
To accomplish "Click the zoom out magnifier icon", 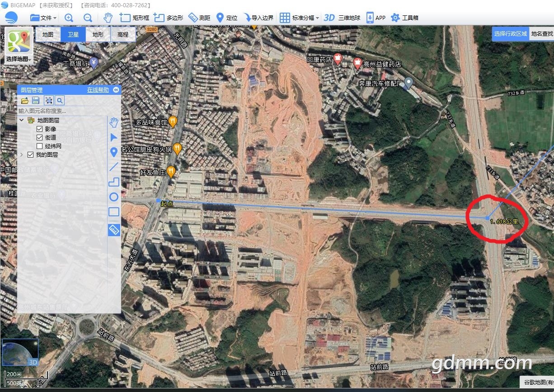I will (x=88, y=18).
